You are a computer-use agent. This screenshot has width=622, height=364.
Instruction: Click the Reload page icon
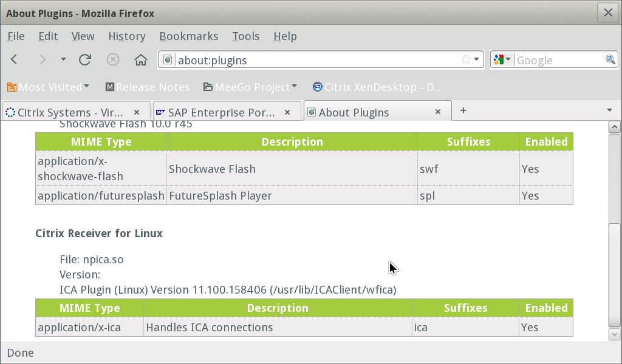(x=85, y=59)
